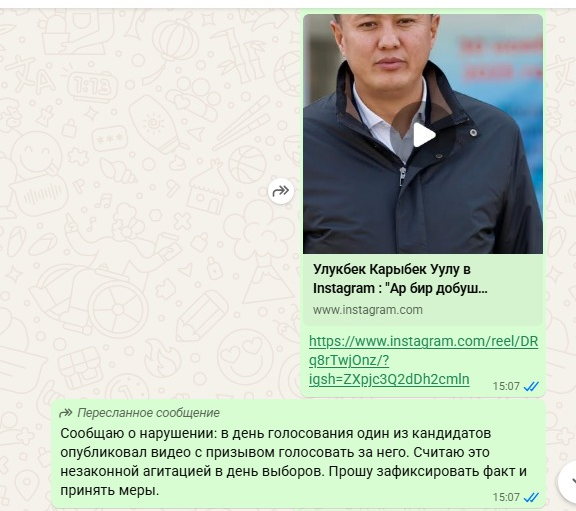Click the forwarded arrow icon beside Пересланное сообщение

pos(66,413)
